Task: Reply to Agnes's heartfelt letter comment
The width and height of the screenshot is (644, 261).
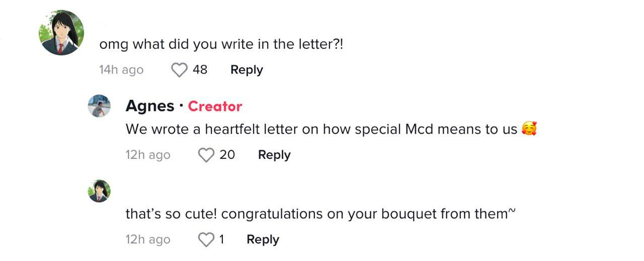Action: [274, 155]
